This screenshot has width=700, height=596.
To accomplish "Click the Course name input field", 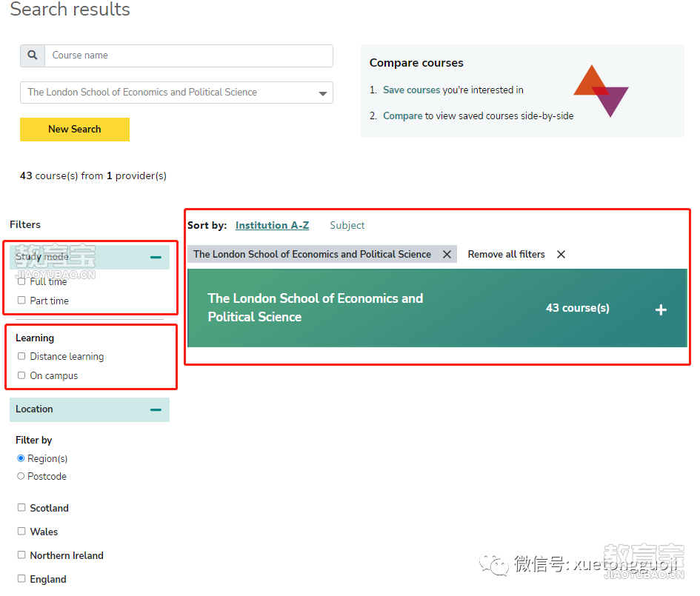I will 189,56.
